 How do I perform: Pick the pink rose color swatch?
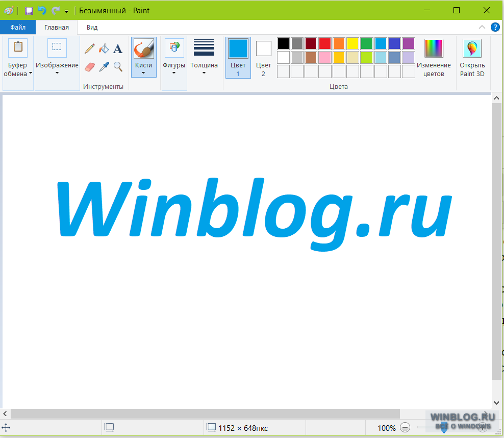[x=325, y=58]
